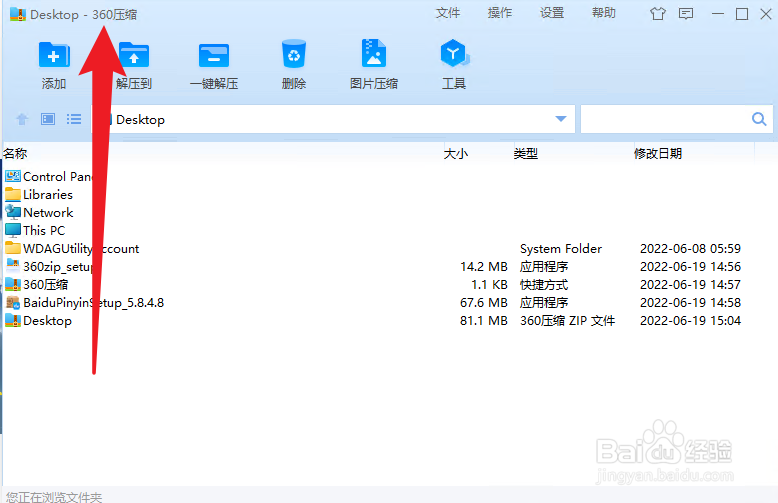Minimize the 360压缩 window
This screenshot has width=778, height=503.
coord(717,14)
